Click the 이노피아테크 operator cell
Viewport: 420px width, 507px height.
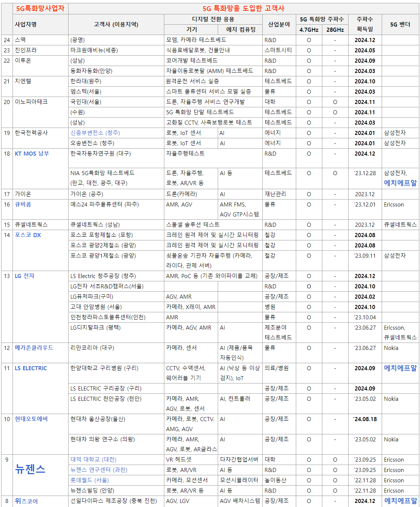pos(41,112)
